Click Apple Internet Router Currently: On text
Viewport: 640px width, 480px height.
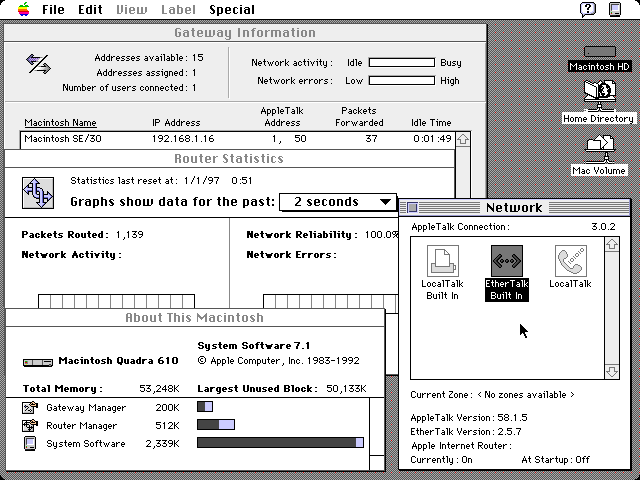tap(441, 460)
